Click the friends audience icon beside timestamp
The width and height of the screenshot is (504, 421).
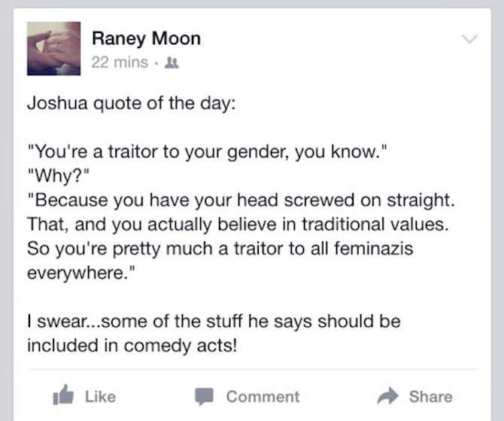[170, 63]
